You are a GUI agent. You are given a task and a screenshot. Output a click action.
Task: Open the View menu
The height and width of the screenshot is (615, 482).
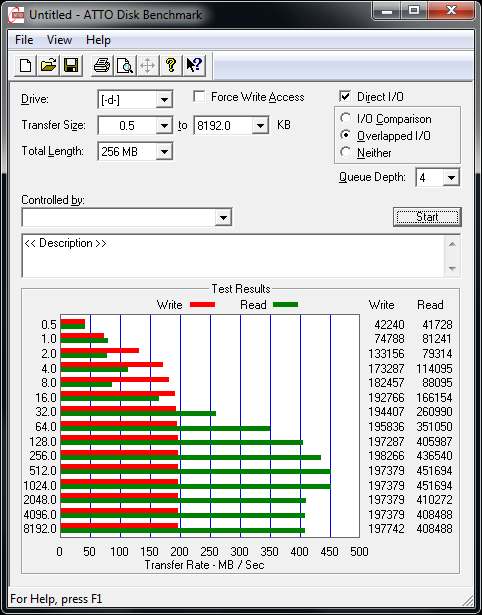coord(59,40)
